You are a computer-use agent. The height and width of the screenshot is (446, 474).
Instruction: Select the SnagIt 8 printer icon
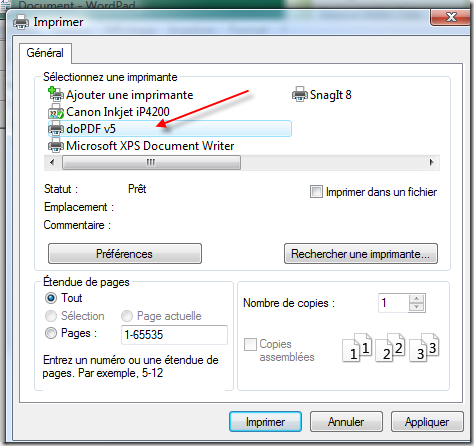point(299,94)
